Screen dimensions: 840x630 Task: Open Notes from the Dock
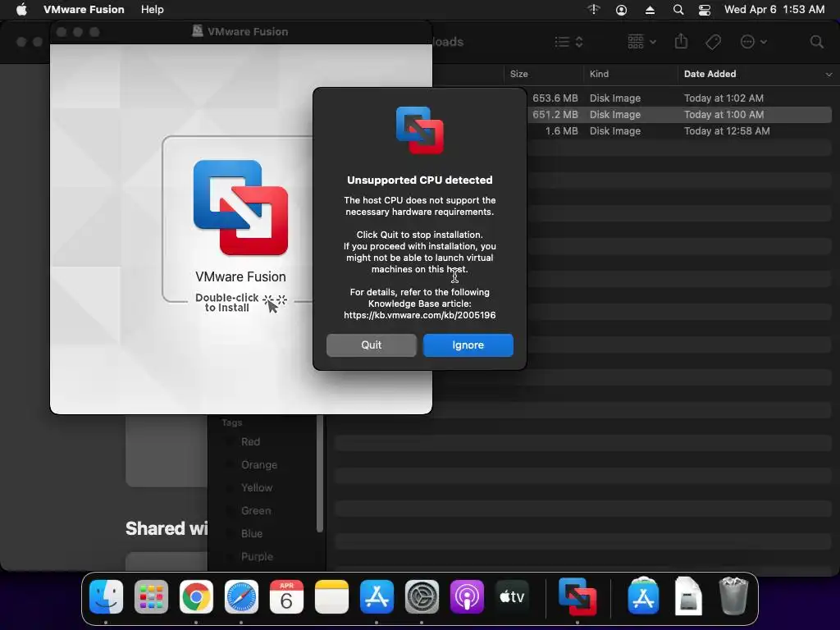[x=331, y=596]
